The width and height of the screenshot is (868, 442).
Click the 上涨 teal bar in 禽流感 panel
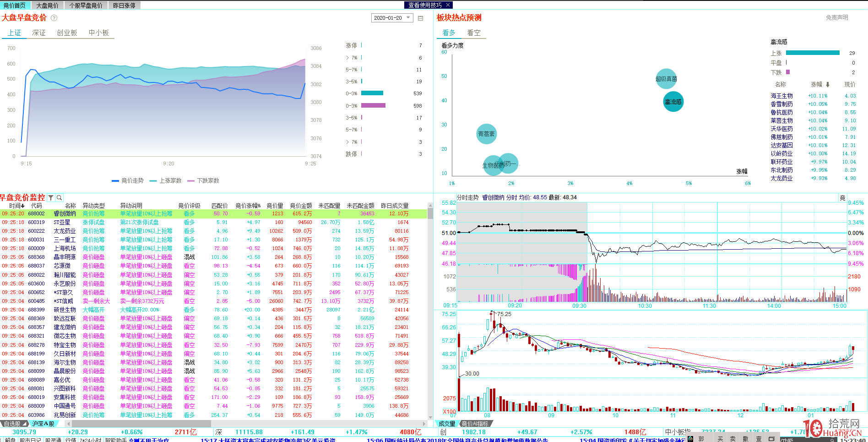[x=813, y=53]
